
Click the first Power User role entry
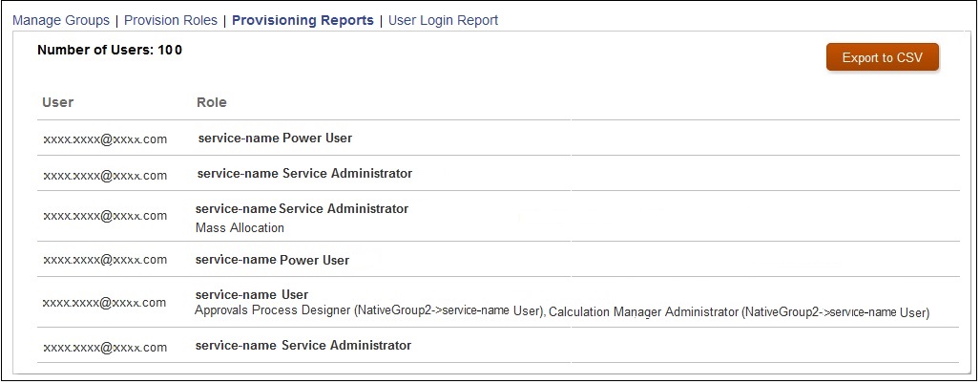click(x=275, y=139)
